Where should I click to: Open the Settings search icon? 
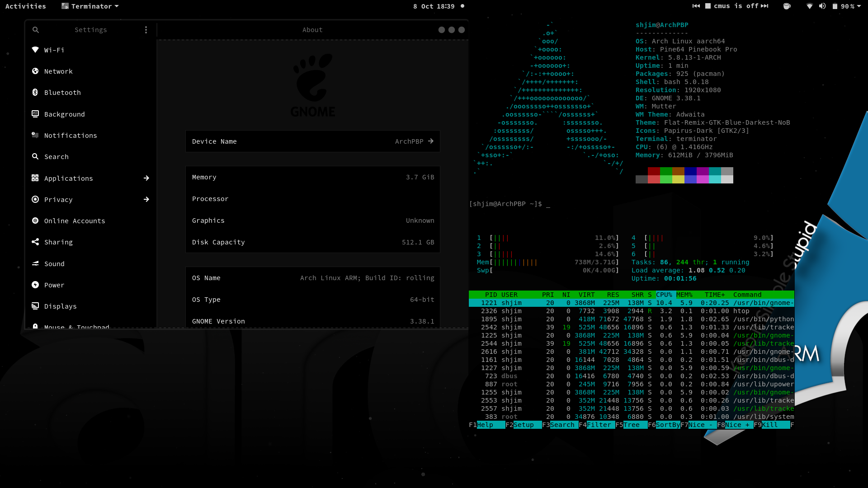36,30
